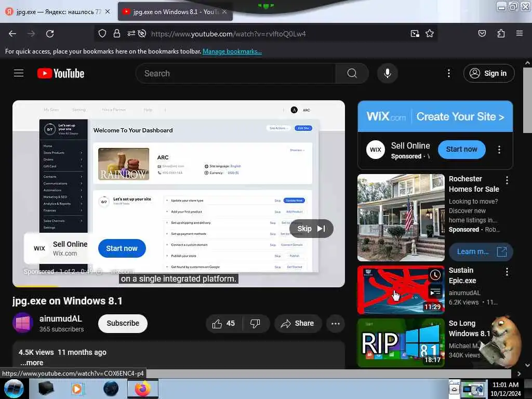The image size is (532, 399).
Task: Open Rochester Homes for Sale house thumbnail
Action: [x=401, y=218]
